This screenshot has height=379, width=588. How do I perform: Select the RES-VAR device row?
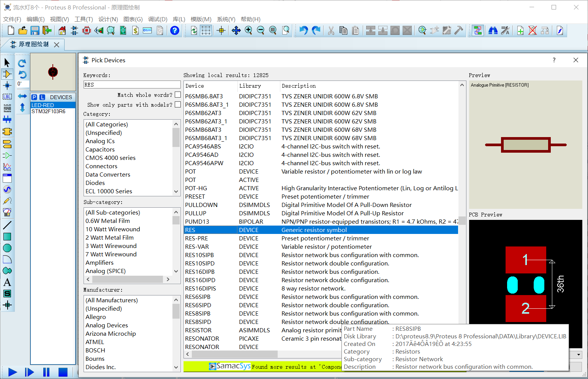[321, 246]
